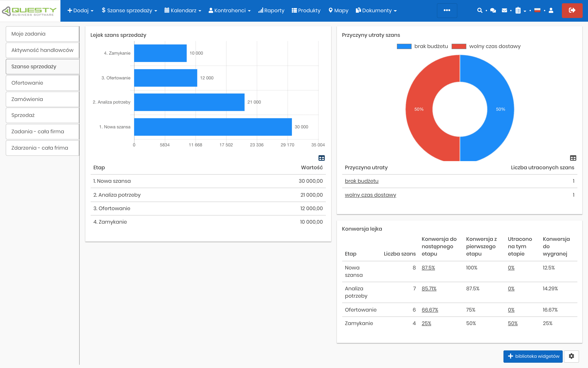Open the user profile icon

coord(551,10)
